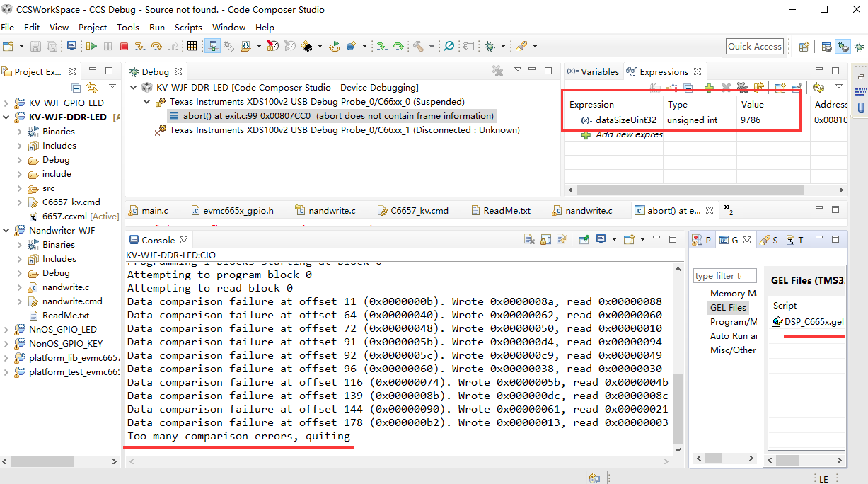Open the Window menu
Image resolution: width=868 pixels, height=484 pixels.
(228, 27)
